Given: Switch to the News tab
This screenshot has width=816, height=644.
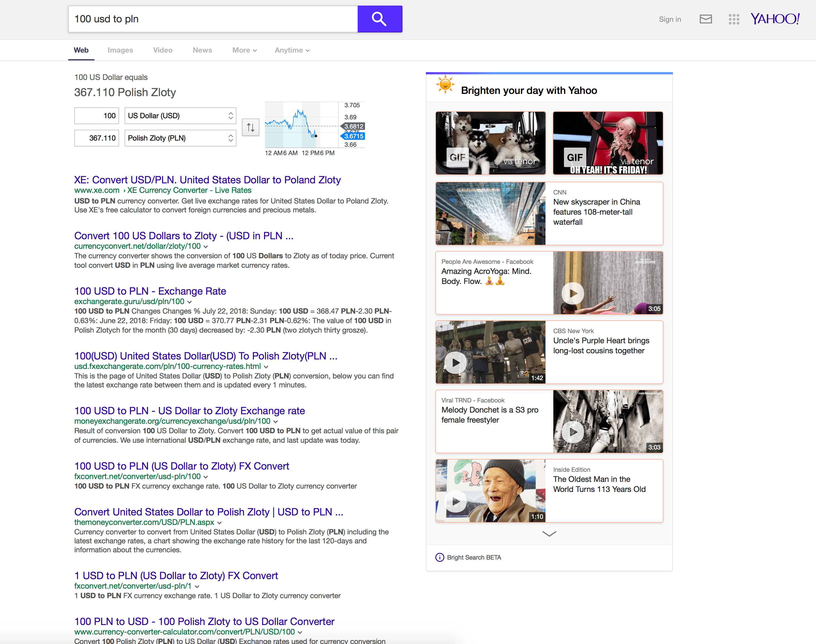Looking at the screenshot, I should (202, 50).
